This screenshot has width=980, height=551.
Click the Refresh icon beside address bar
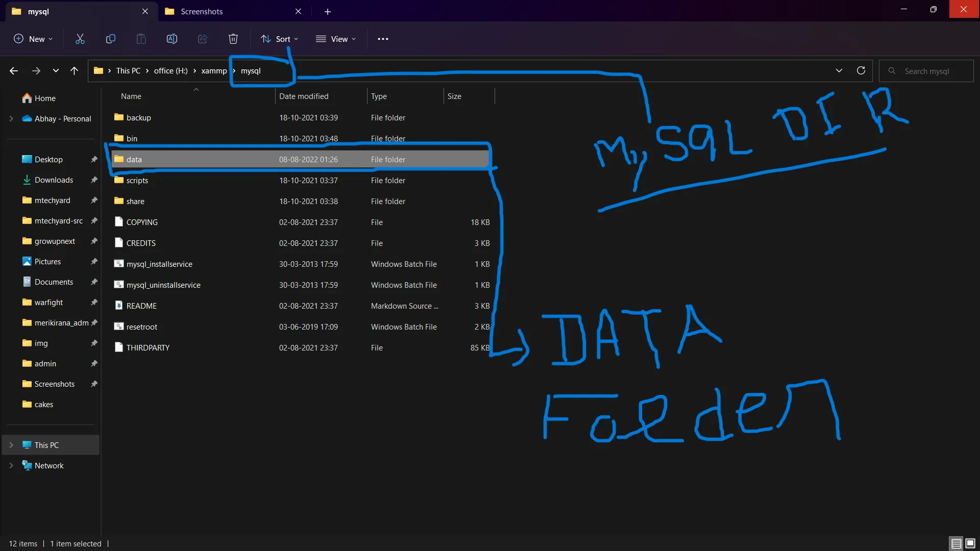coord(861,71)
